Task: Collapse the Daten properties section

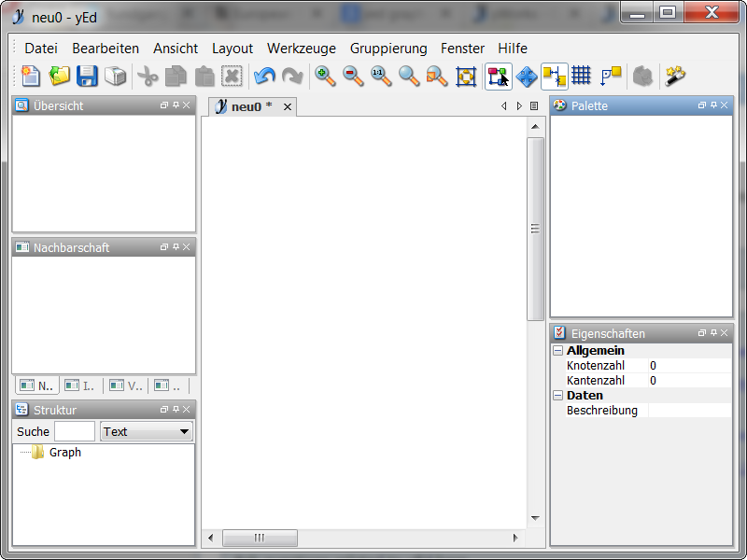Action: coord(557,396)
